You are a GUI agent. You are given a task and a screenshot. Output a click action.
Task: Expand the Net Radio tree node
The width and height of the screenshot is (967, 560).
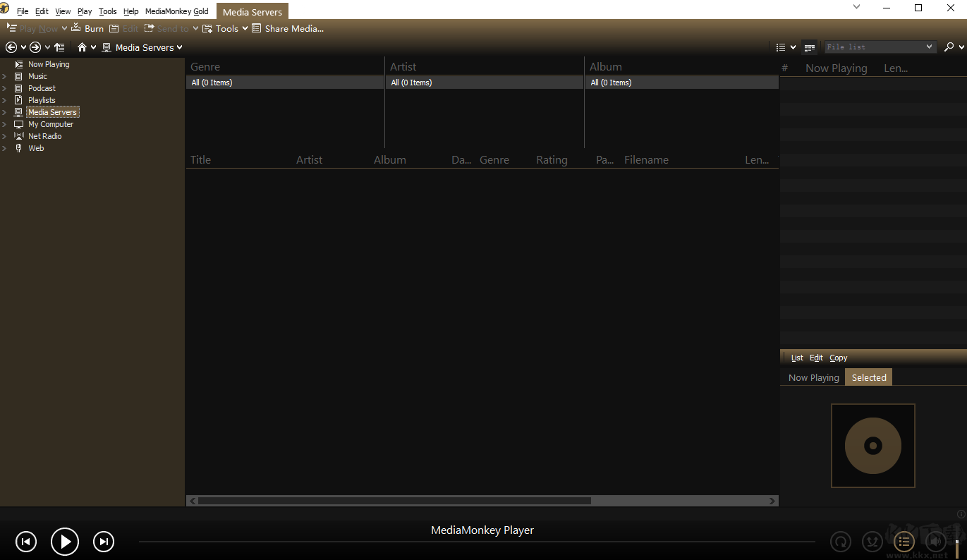click(4, 136)
